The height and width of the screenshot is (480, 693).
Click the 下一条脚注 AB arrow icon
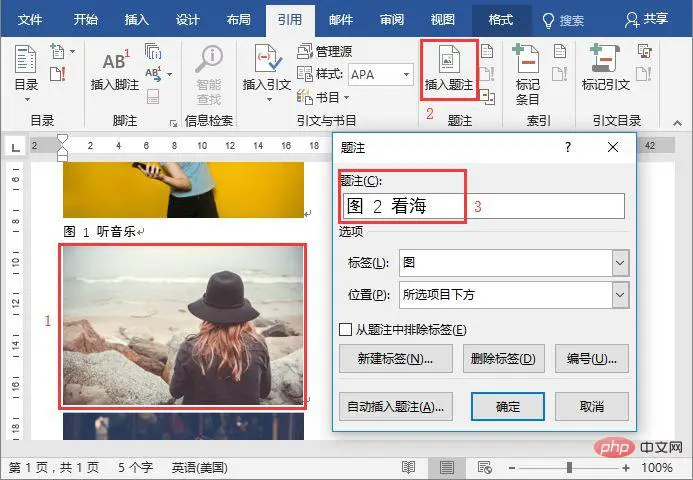tap(153, 74)
